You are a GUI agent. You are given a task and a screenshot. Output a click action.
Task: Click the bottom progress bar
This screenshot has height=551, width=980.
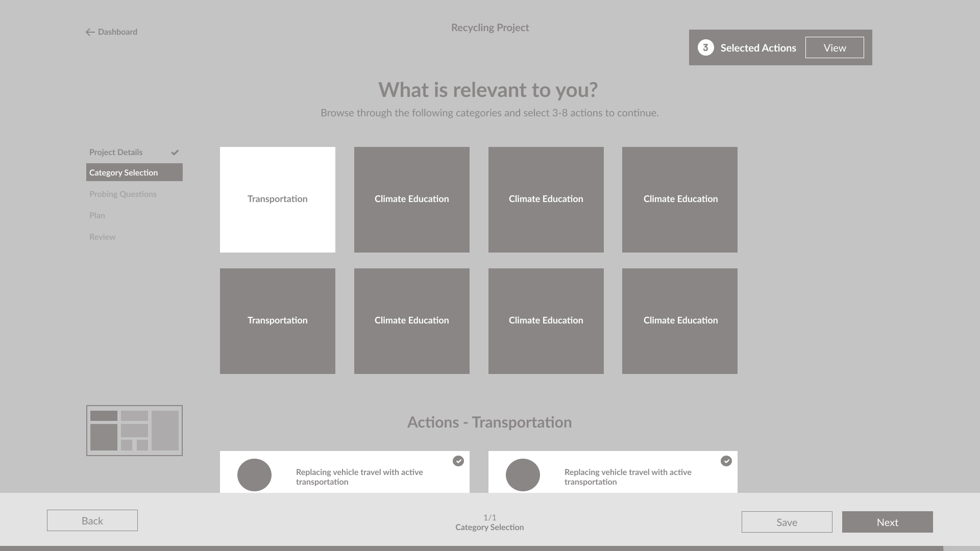pos(470,548)
